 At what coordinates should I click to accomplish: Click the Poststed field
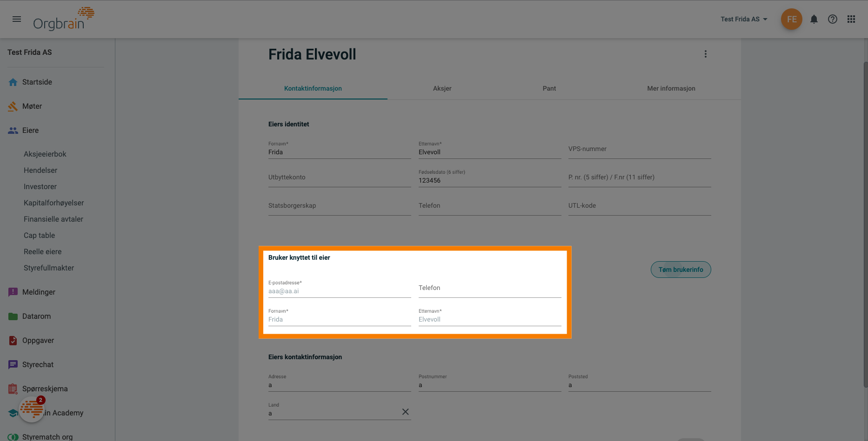click(640, 382)
